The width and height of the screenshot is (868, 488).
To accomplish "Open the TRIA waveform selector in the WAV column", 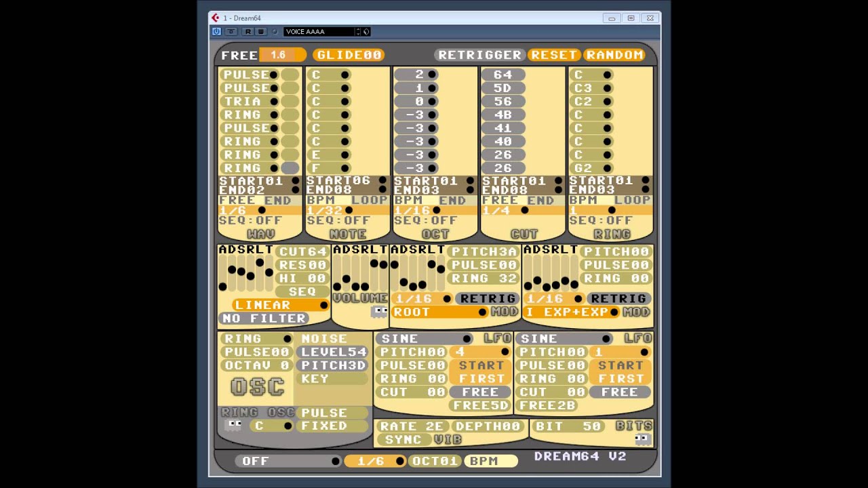I will click(250, 101).
